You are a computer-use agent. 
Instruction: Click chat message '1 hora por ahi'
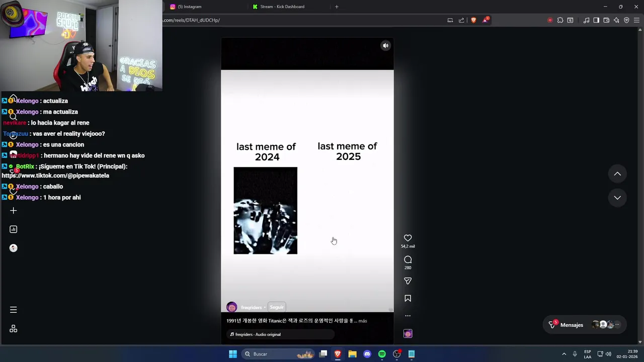pos(62,198)
